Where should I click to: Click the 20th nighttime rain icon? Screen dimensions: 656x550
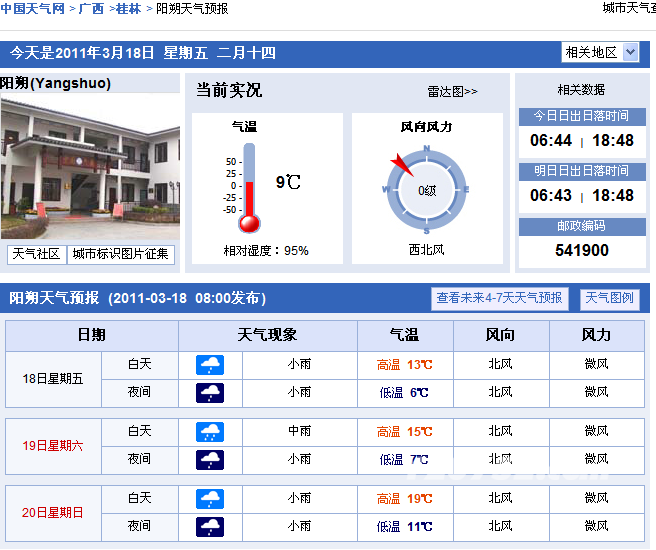click(x=210, y=526)
